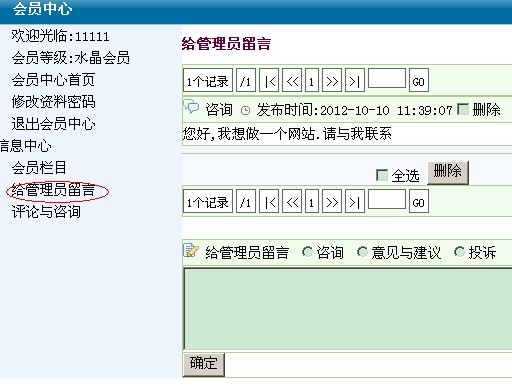Click 会员等级:水晶会员 text
The width and height of the screenshot is (512, 389).
tap(71, 58)
